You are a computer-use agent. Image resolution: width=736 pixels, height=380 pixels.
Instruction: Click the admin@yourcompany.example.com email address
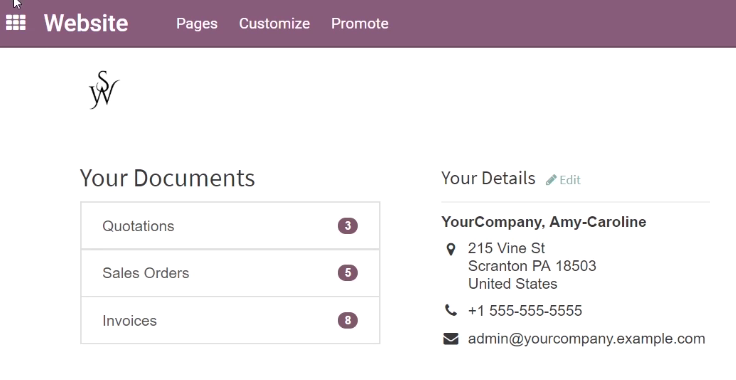click(586, 339)
